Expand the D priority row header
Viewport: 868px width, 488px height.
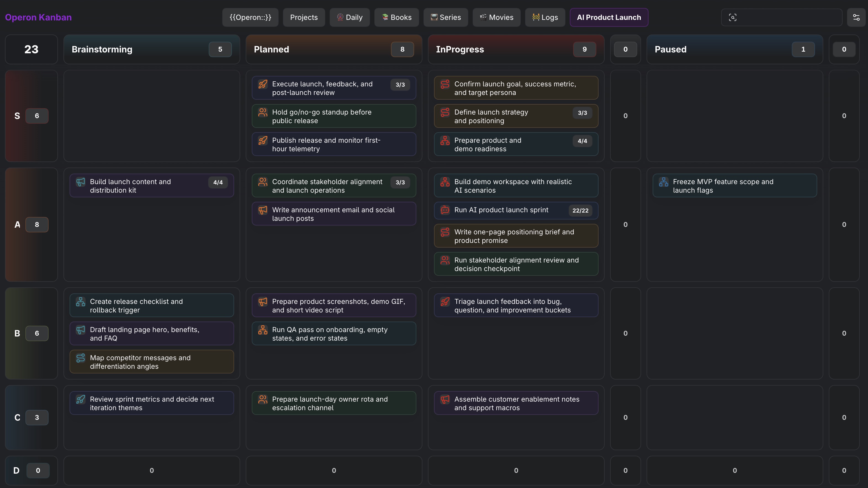point(31,471)
